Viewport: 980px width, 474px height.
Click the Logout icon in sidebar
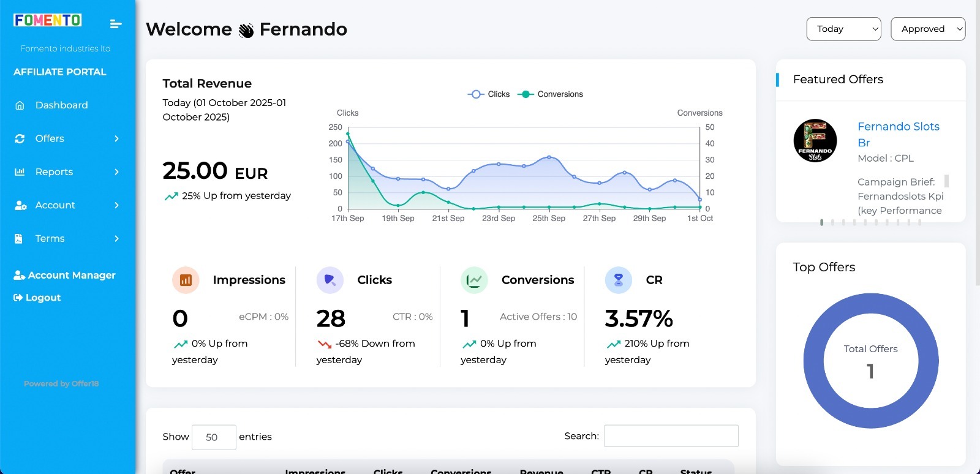pos(18,298)
